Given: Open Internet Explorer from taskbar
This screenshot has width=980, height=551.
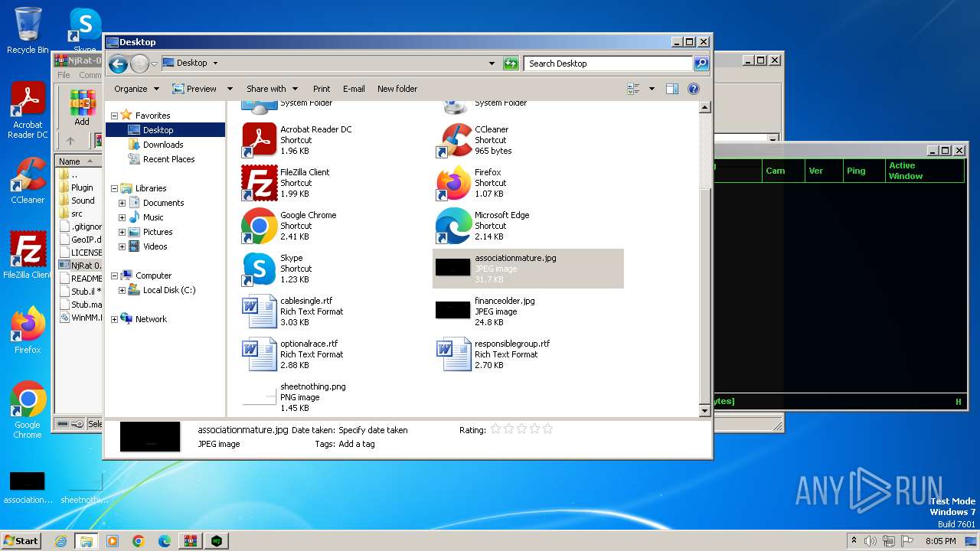Looking at the screenshot, I should click(x=60, y=541).
